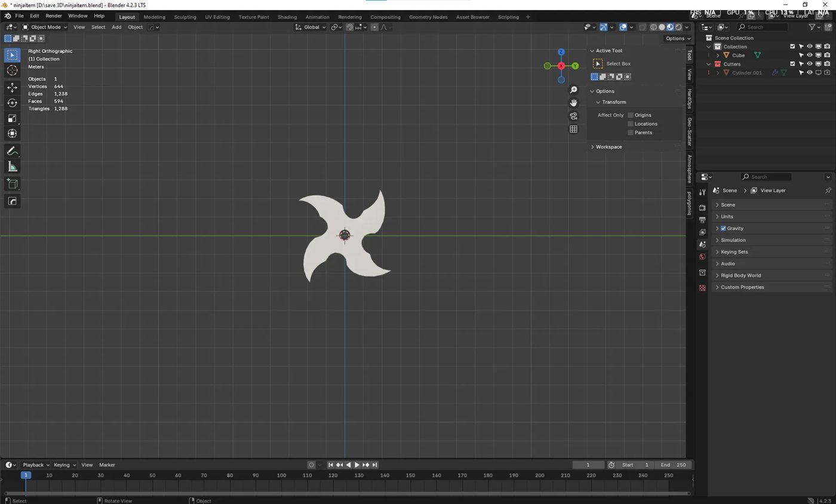Image resolution: width=836 pixels, height=504 pixels.
Task: Enable Affect Only Parents checkbox
Action: [x=630, y=133]
